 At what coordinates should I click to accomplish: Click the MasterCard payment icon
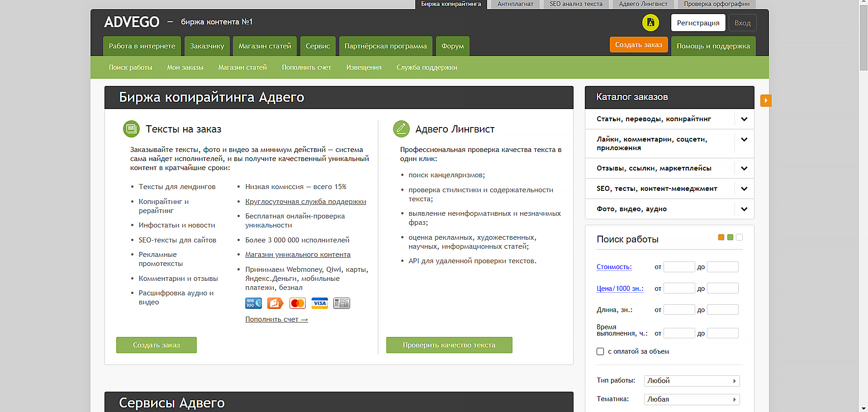[297, 303]
